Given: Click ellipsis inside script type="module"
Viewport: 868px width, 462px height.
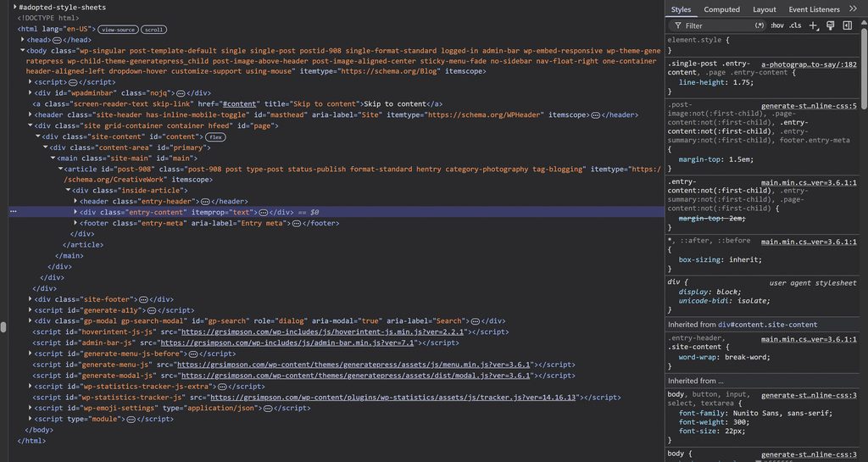Looking at the screenshot, I should pyautogui.click(x=131, y=419).
